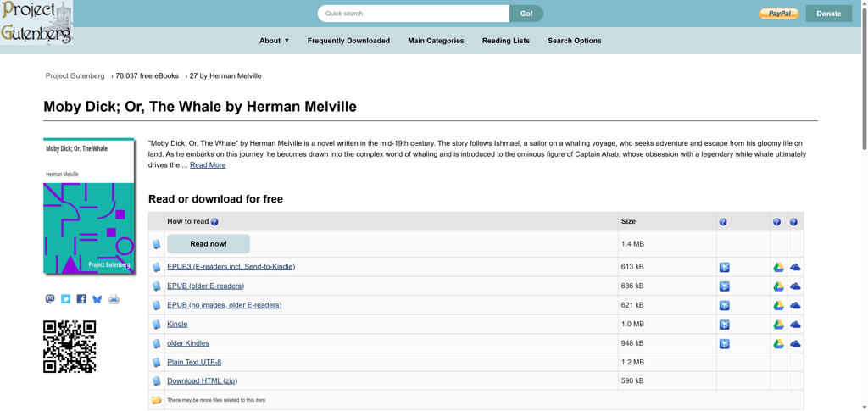The image size is (868, 411).
Task: Open Reading Lists in the navigation
Action: coord(506,41)
